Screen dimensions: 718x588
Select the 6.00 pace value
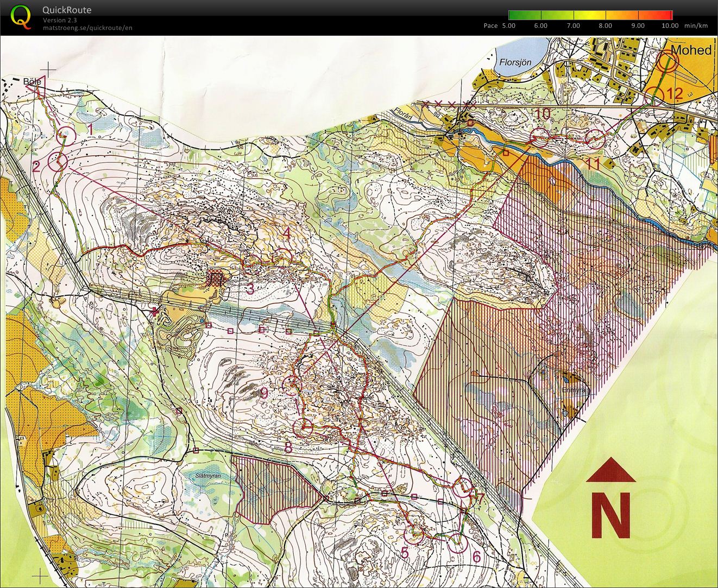(541, 26)
